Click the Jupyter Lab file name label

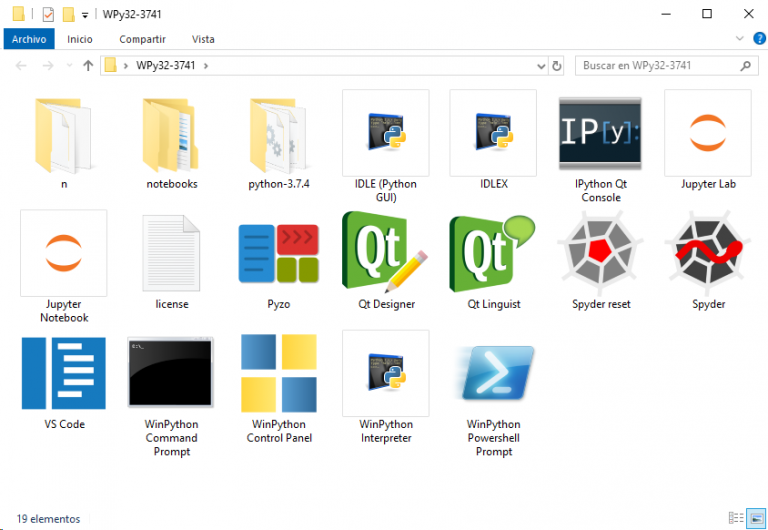(708, 184)
